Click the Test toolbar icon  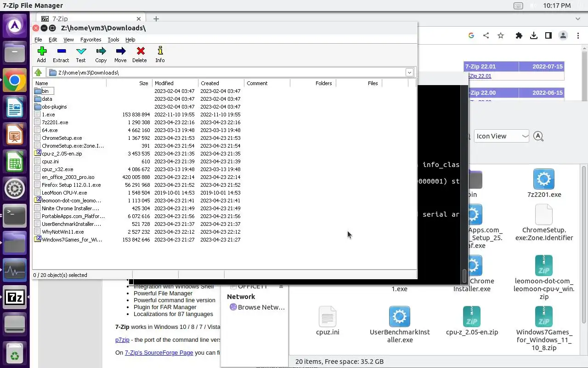pos(81,54)
